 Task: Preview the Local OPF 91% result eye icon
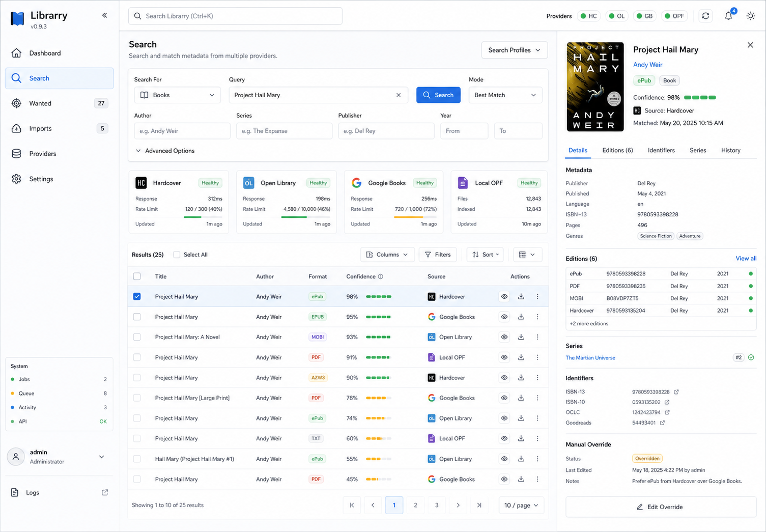point(504,357)
